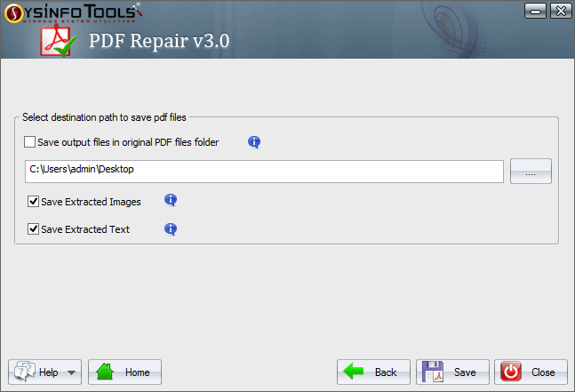Viewport: 575px width, 392px height.
Task: Click the question mark Help icon
Action: 24,372
